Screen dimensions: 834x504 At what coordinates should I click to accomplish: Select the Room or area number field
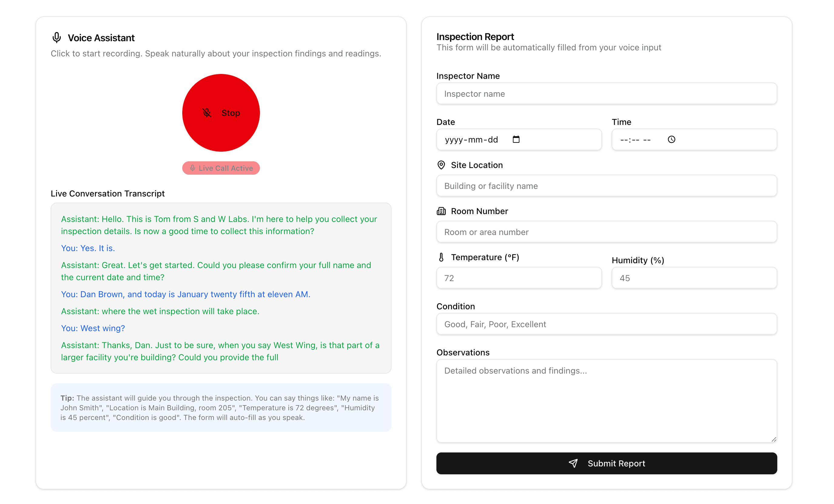point(606,232)
